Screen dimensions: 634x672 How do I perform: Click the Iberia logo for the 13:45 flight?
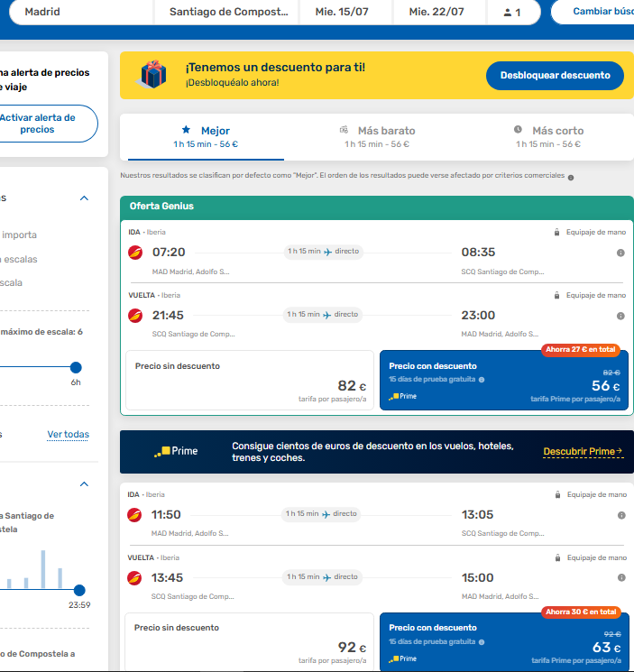coord(134,577)
